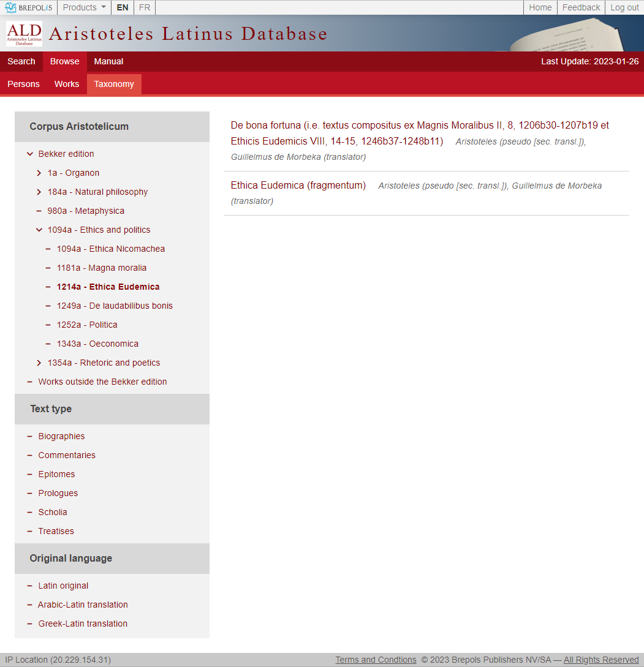Viewport: 644px width, 667px height.
Task: Click the ALD logo icon
Action: 23,34
